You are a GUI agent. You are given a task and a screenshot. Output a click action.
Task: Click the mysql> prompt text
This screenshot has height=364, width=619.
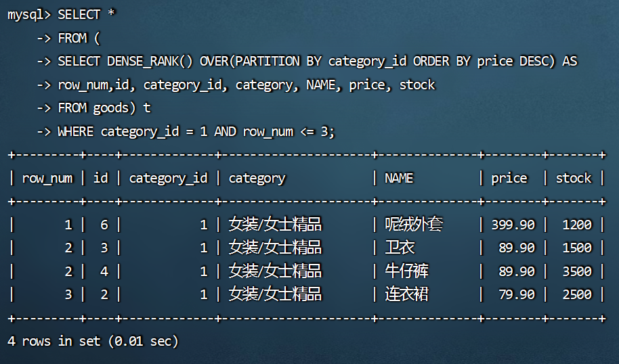click(x=28, y=15)
